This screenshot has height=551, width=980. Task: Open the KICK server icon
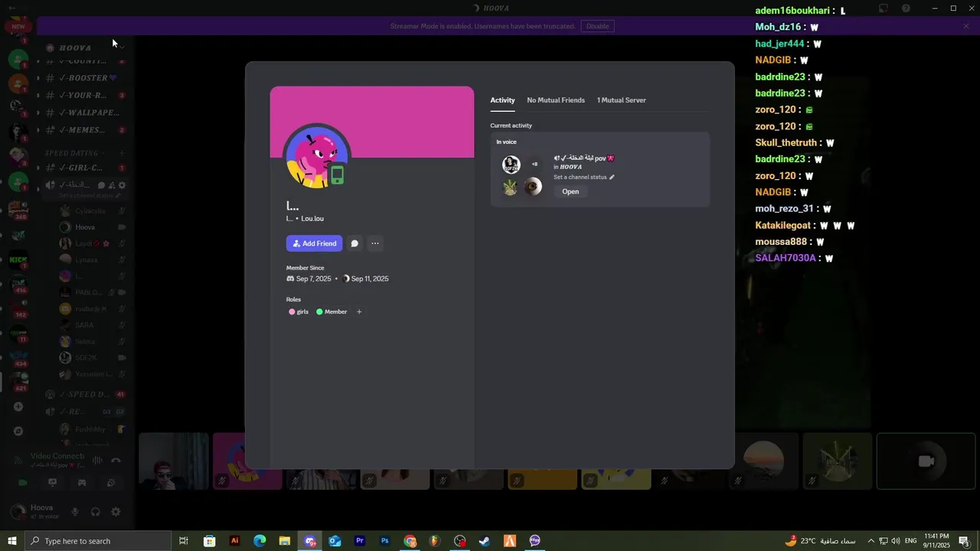pos(18,260)
